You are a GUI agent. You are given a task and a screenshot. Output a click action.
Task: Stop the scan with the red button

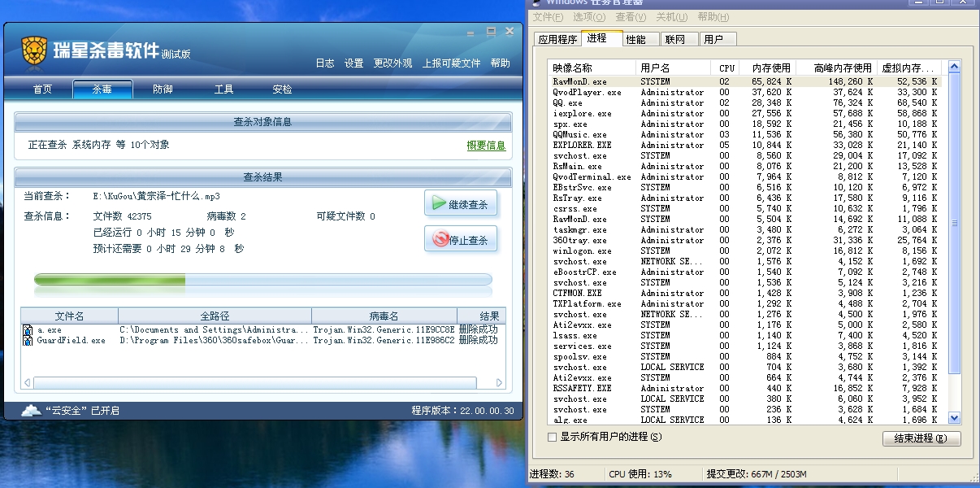point(461,239)
